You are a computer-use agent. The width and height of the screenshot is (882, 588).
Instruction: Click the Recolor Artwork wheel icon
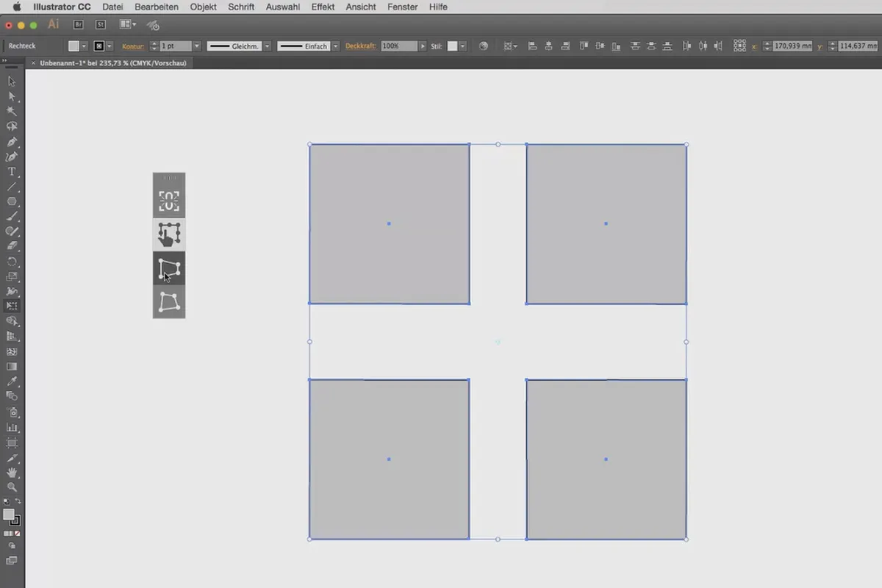(x=483, y=46)
